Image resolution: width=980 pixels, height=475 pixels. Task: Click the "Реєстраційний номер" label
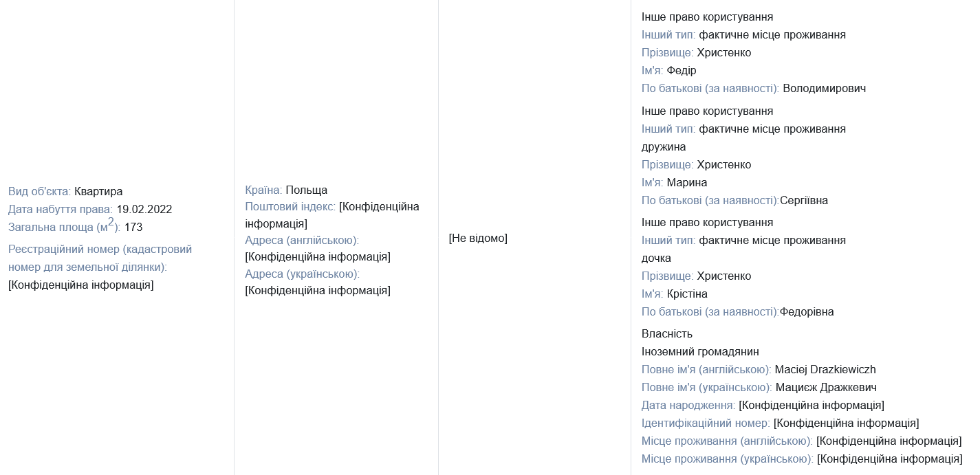point(100,250)
